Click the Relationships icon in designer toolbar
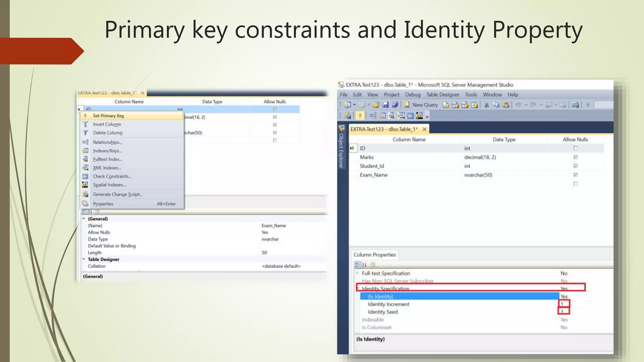 [373, 116]
